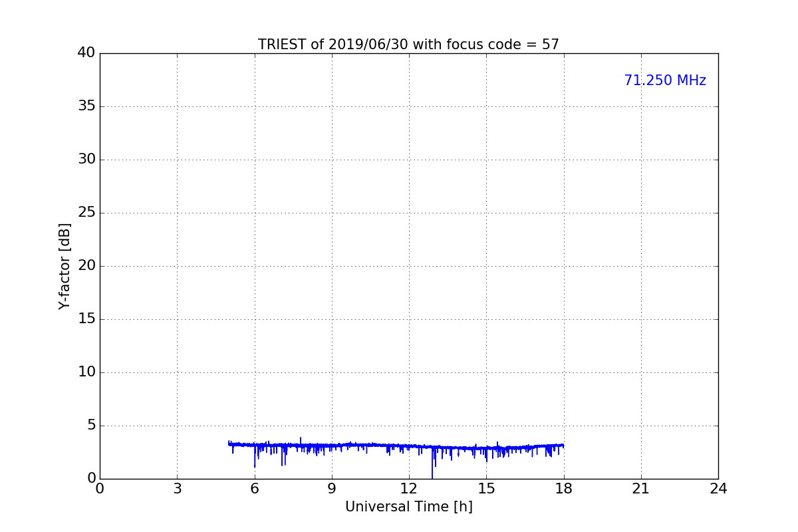Screen dimensions: 798x532
Task: Click the y-axis tick label '25'
Action: click(x=86, y=213)
